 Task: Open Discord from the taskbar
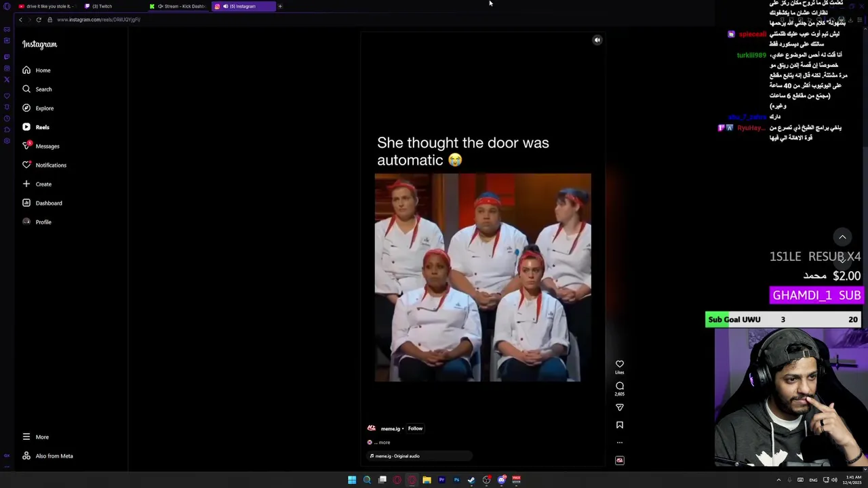[501, 480]
